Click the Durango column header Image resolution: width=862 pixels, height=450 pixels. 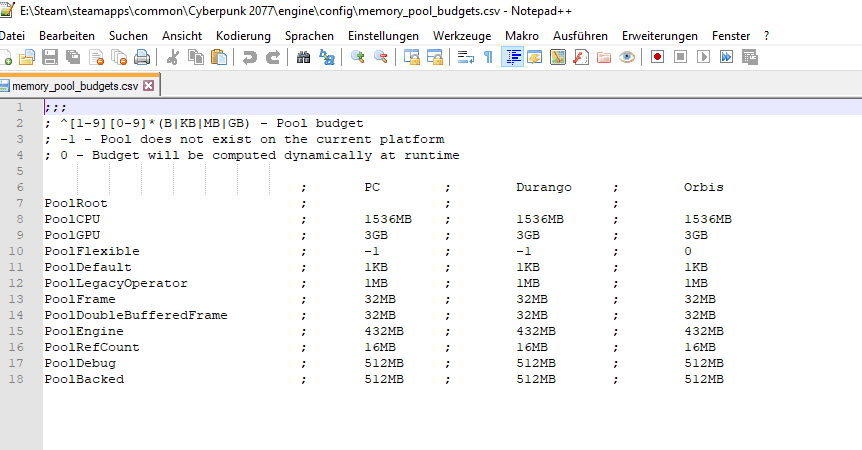point(544,187)
